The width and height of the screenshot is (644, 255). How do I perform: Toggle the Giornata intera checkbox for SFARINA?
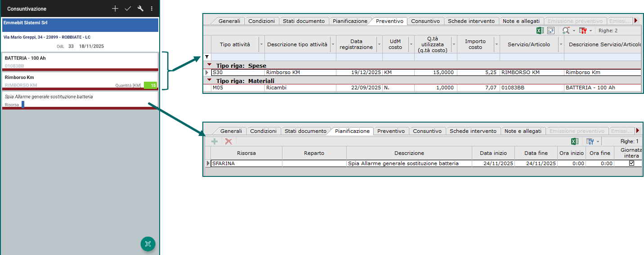point(631,163)
